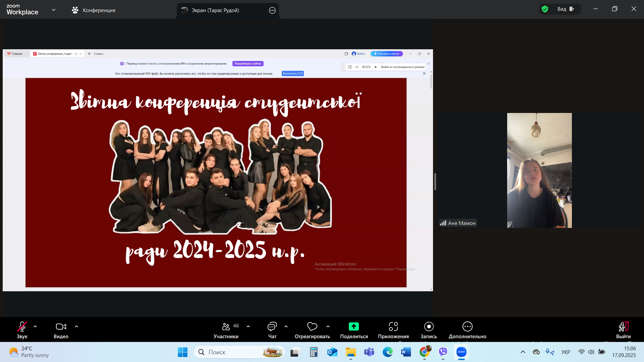Expand the audio settings arrow

(x=35, y=326)
